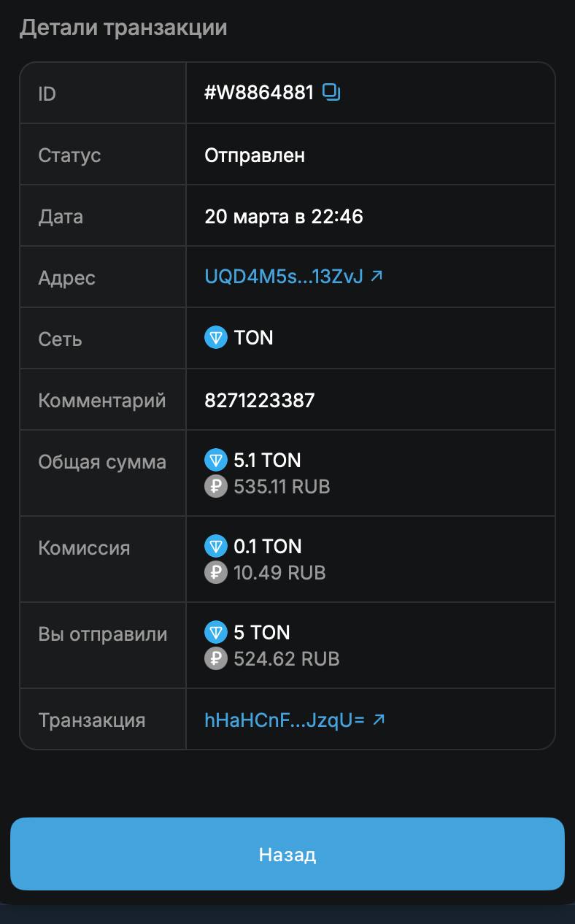Image resolution: width=575 pixels, height=924 pixels.
Task: Click ruble icon next to 535.11 RUB
Action: coord(216,487)
